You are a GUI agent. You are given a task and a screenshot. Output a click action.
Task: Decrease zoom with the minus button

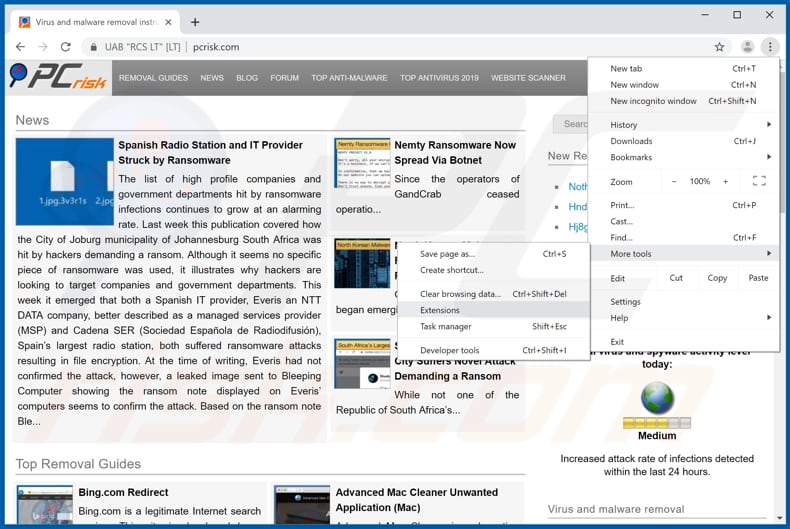click(674, 181)
